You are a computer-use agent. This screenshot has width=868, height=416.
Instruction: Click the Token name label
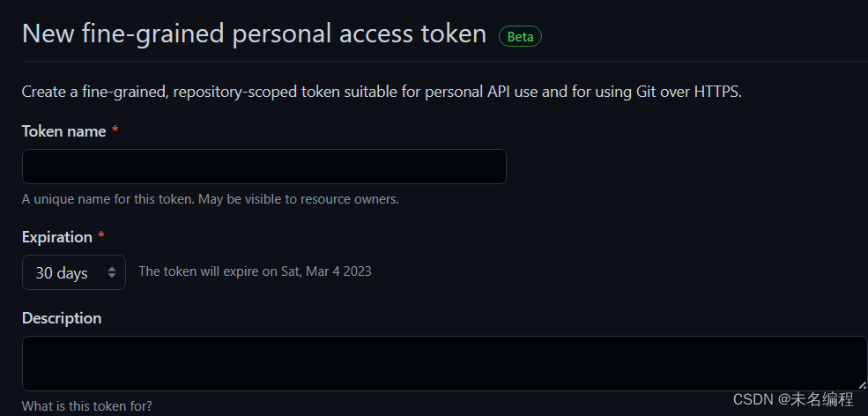pyautogui.click(x=63, y=131)
